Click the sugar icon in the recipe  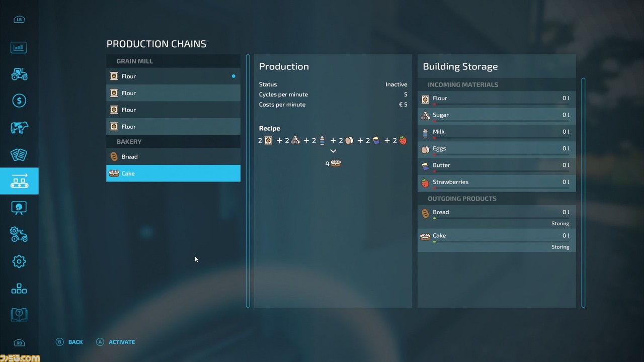[295, 141]
